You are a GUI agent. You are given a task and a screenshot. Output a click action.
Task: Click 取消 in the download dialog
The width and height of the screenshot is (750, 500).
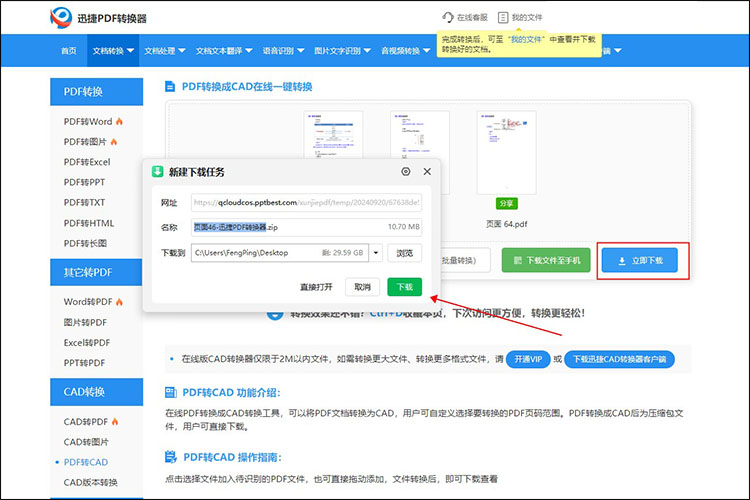coord(363,287)
